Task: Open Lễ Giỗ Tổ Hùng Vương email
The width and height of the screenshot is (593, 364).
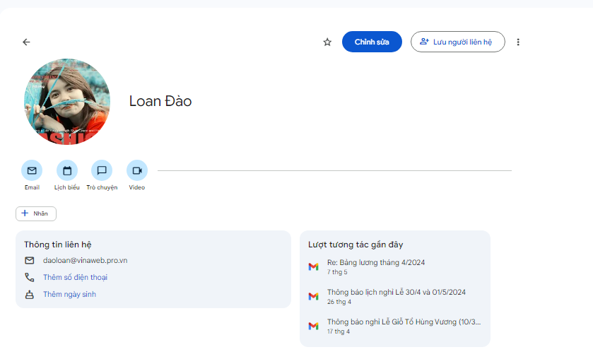Action: [403, 322]
